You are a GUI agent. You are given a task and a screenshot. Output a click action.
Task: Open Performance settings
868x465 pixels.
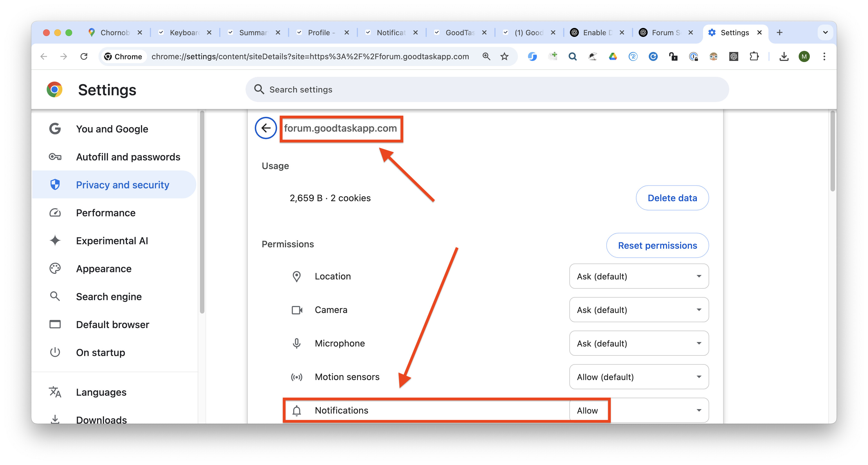point(114,213)
